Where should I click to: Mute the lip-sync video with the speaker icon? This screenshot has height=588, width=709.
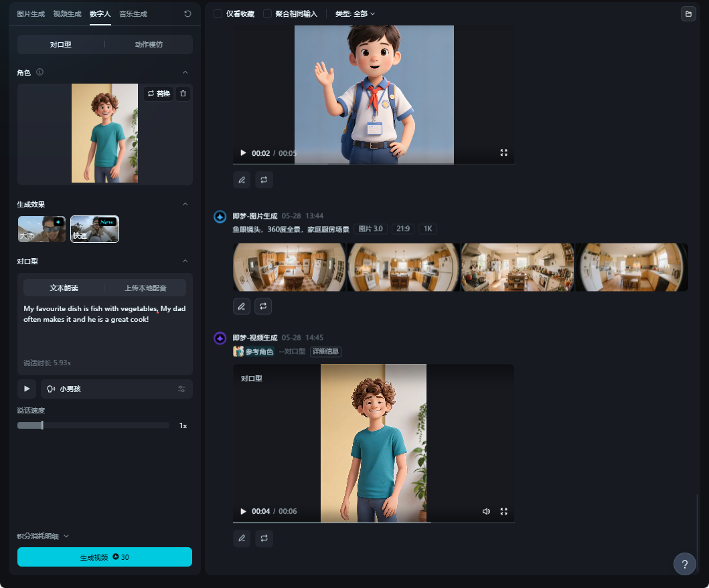coord(486,511)
